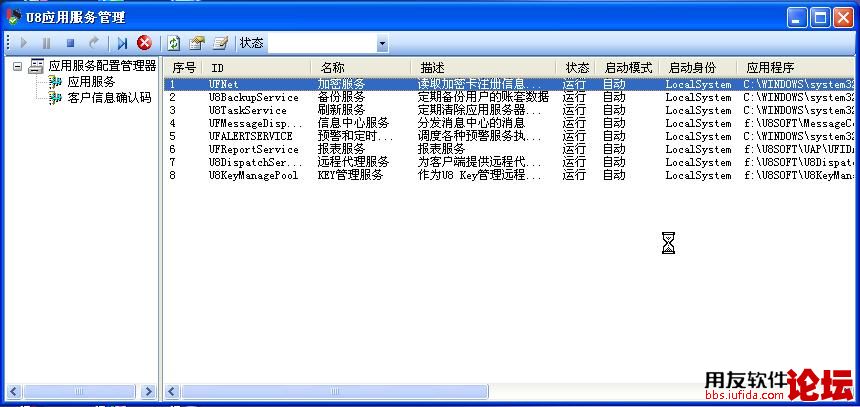Select the U8BackupService row

(509, 98)
